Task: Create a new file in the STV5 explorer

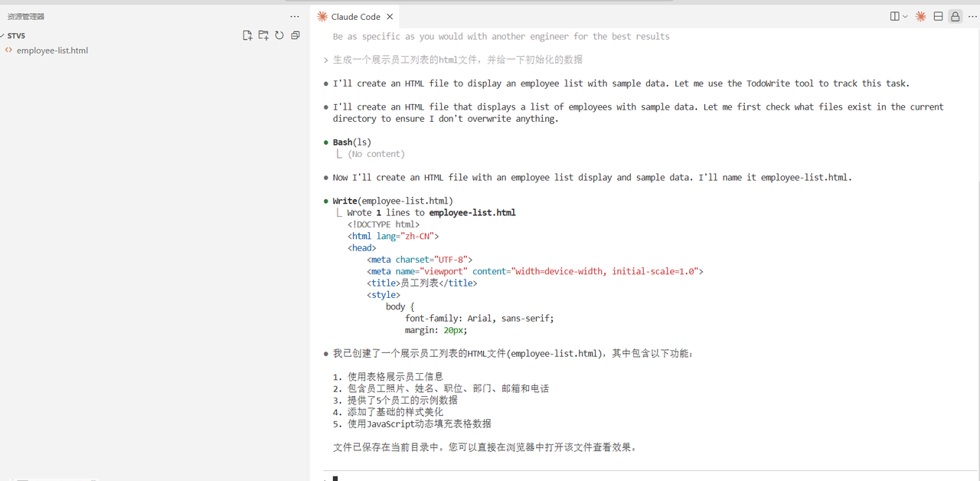Action: tap(247, 35)
